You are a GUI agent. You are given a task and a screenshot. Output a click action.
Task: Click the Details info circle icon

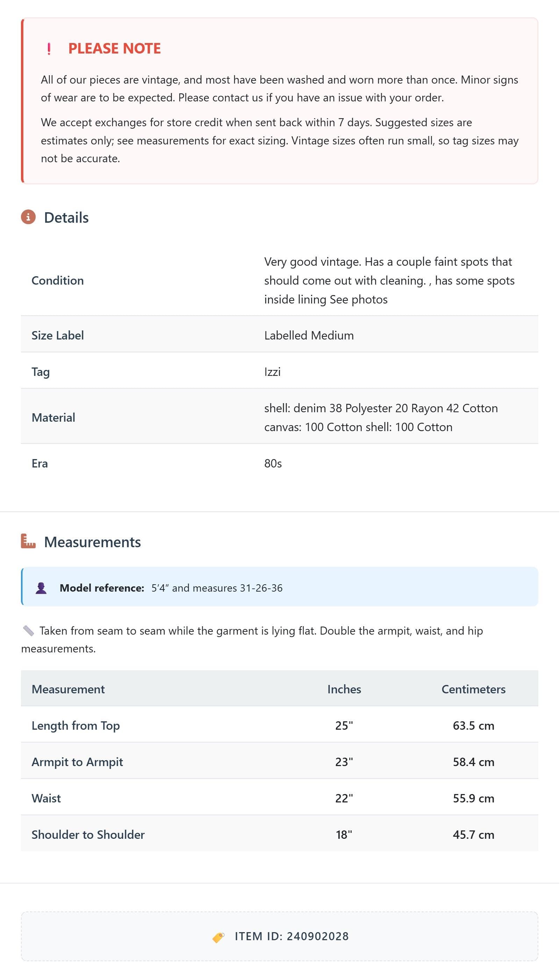[x=28, y=217]
